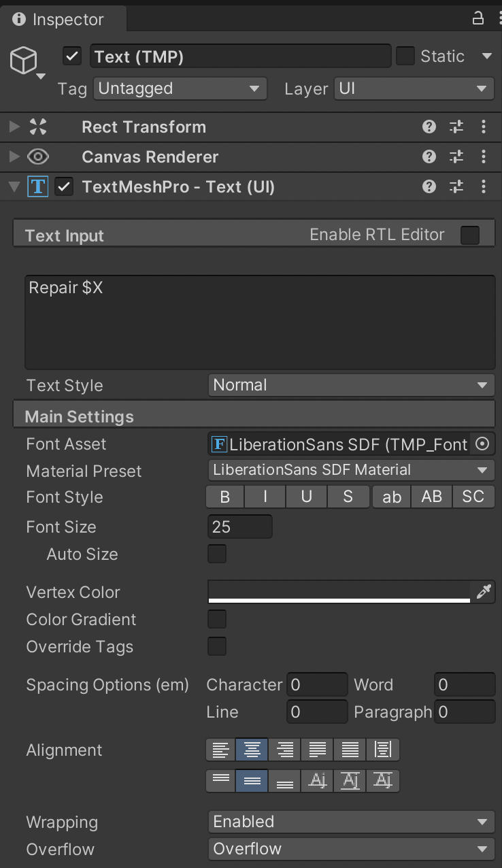
Task: Open the Overflow mode dropdown
Action: click(351, 849)
